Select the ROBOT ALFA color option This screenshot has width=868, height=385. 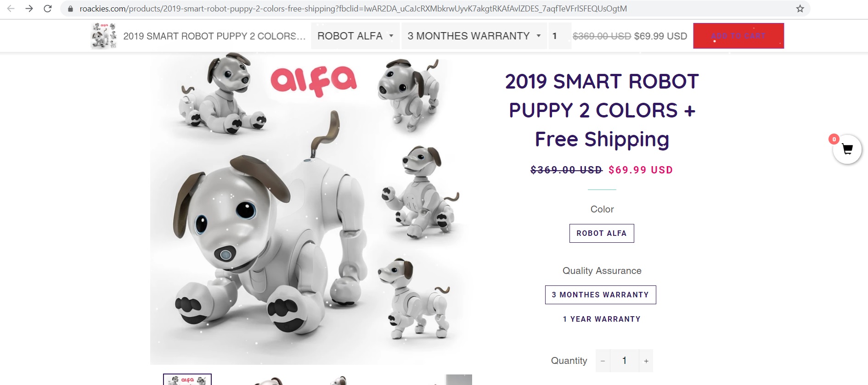[x=602, y=233]
